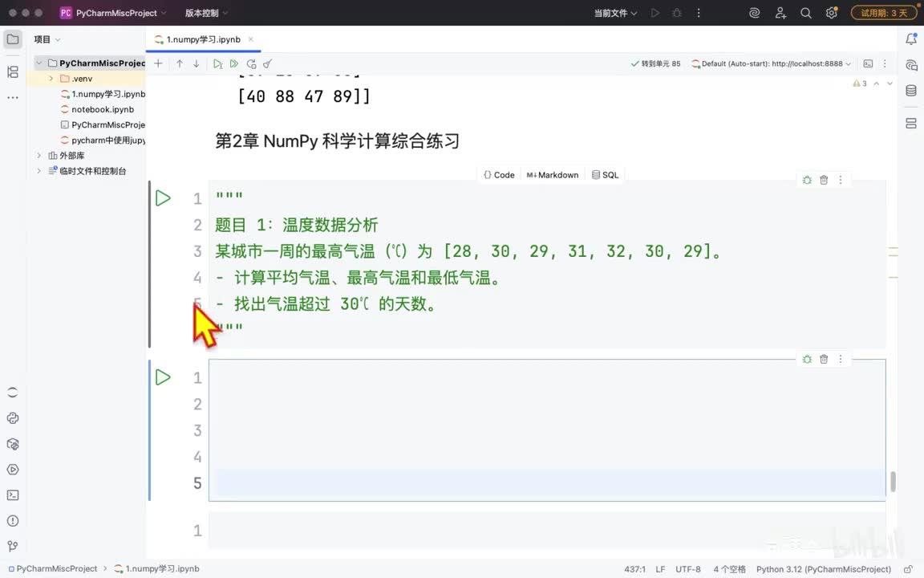924x578 pixels.
Task: Open Notifications bell icon
Action: pyautogui.click(x=911, y=39)
